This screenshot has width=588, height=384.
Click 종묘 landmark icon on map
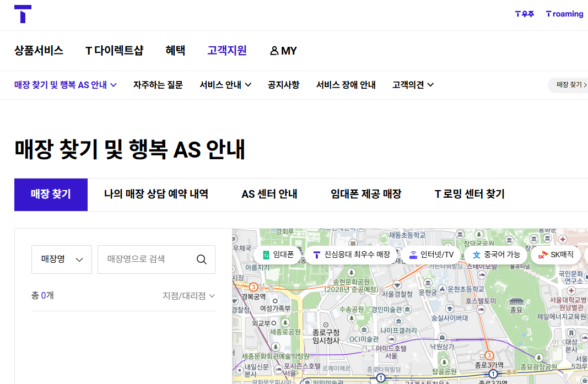516,301
